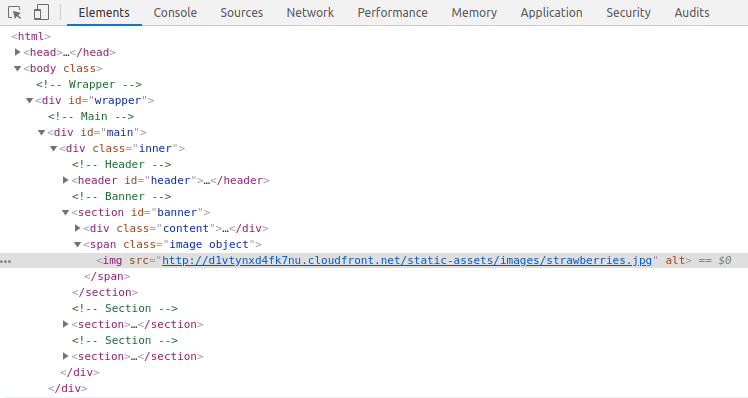This screenshot has height=398, width=748.
Task: Click the closing head tag text
Action: 93,52
